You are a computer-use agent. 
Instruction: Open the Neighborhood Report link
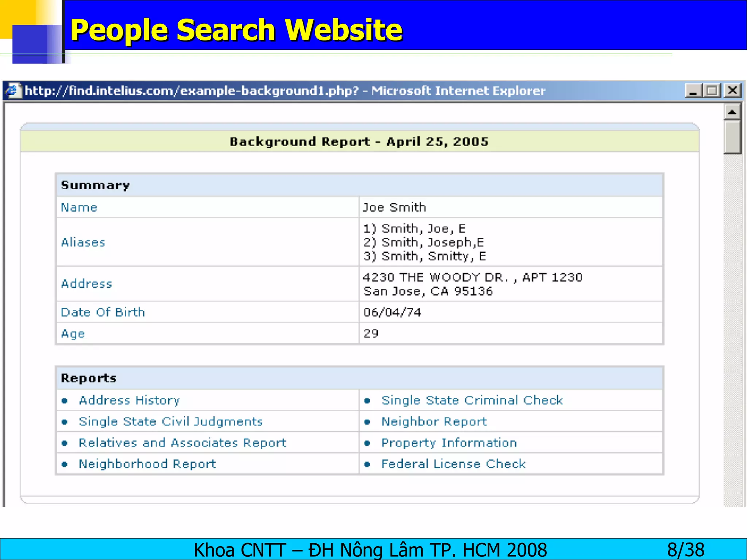[147, 464]
